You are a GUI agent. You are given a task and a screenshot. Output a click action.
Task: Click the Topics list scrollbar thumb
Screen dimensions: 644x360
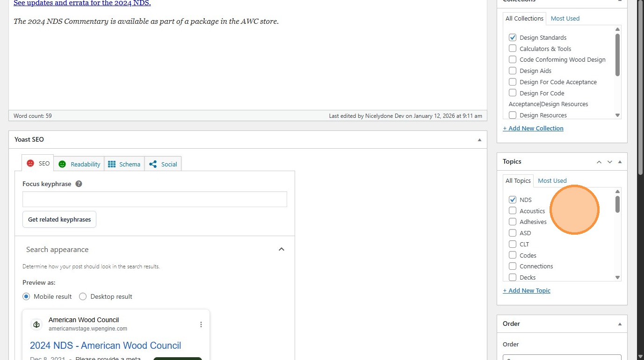[617, 204]
